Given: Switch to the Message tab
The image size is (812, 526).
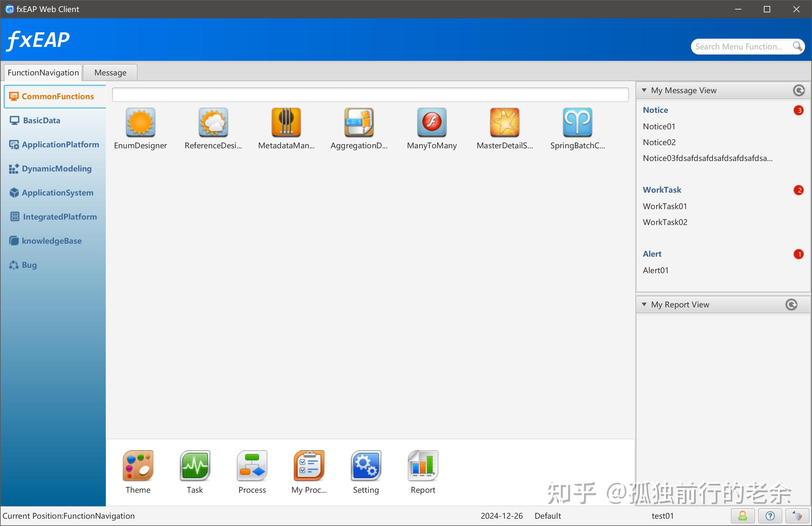Looking at the screenshot, I should point(110,72).
